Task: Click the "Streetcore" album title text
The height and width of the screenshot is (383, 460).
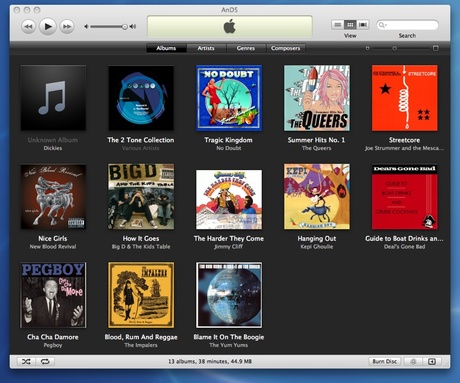Action: pyautogui.click(x=404, y=140)
